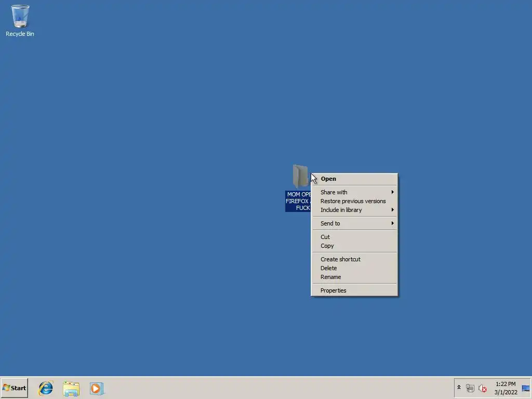Click the Show desktop tray icon
The image size is (532, 399).
tap(526, 388)
